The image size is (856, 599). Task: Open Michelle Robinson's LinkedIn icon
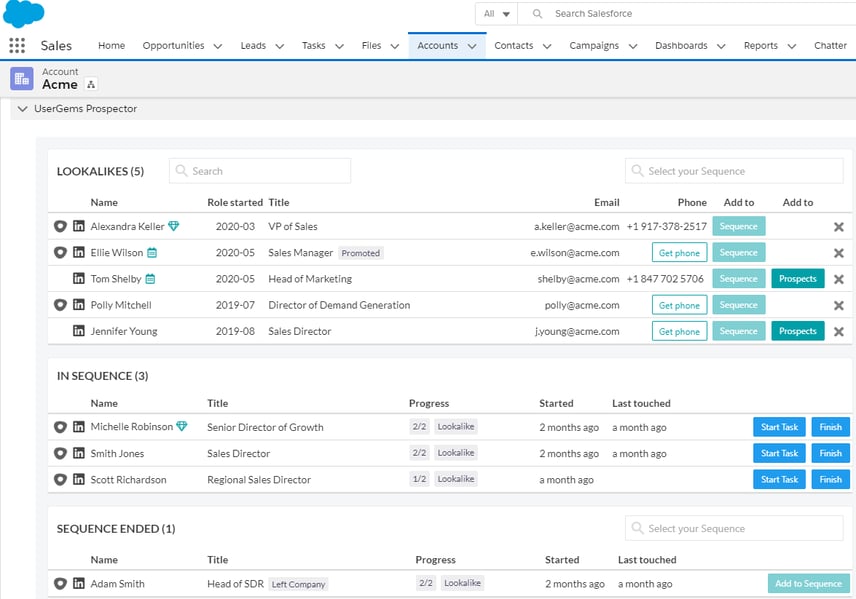pyautogui.click(x=79, y=426)
